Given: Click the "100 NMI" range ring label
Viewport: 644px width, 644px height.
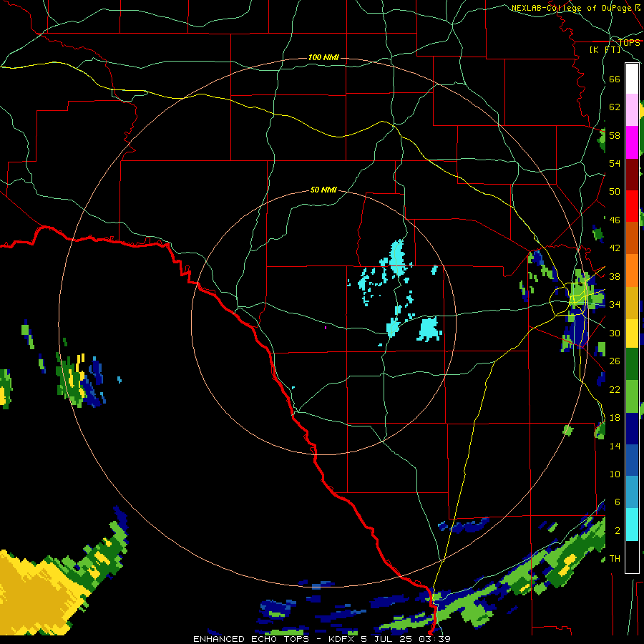Looking at the screenshot, I should tap(323, 57).
